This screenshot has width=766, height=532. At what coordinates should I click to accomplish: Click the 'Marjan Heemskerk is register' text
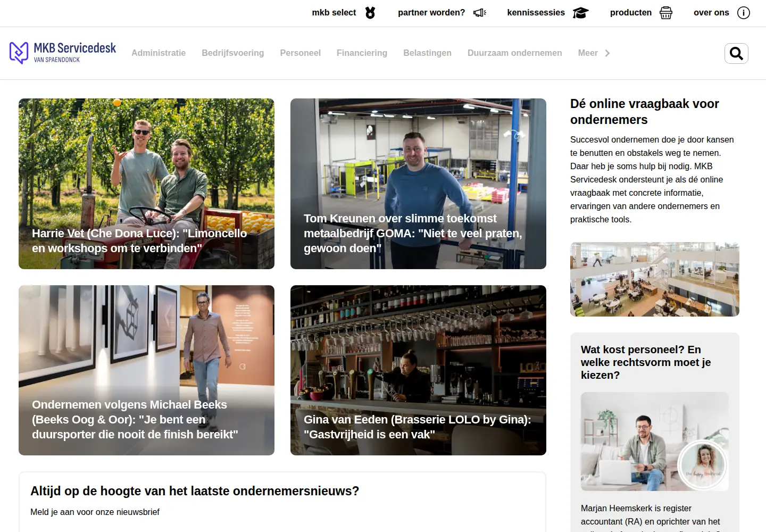[x=636, y=509]
